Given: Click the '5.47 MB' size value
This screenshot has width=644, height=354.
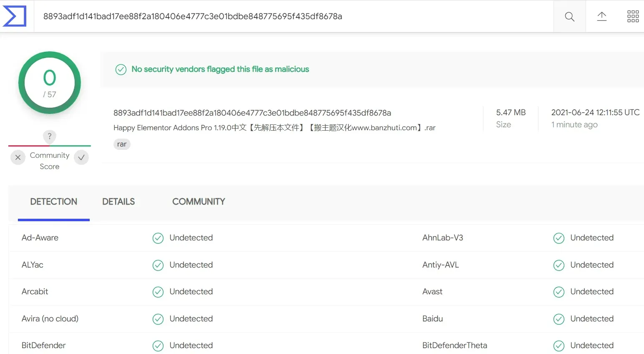Looking at the screenshot, I should 511,112.
